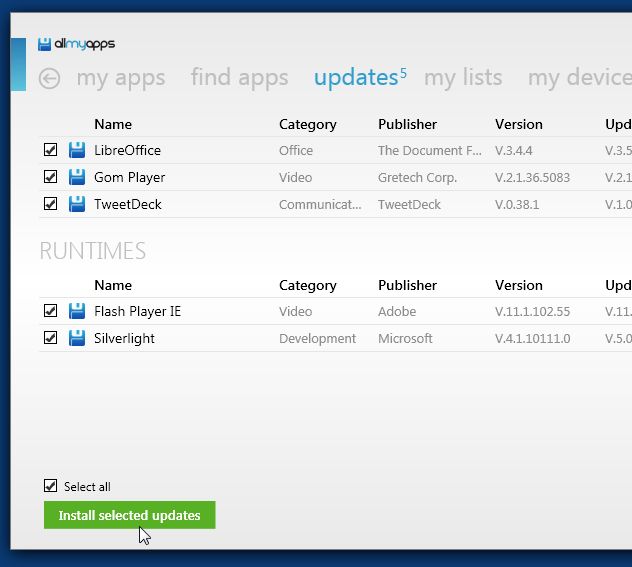
Task: Click the Communicat... category cell
Action: click(x=320, y=204)
